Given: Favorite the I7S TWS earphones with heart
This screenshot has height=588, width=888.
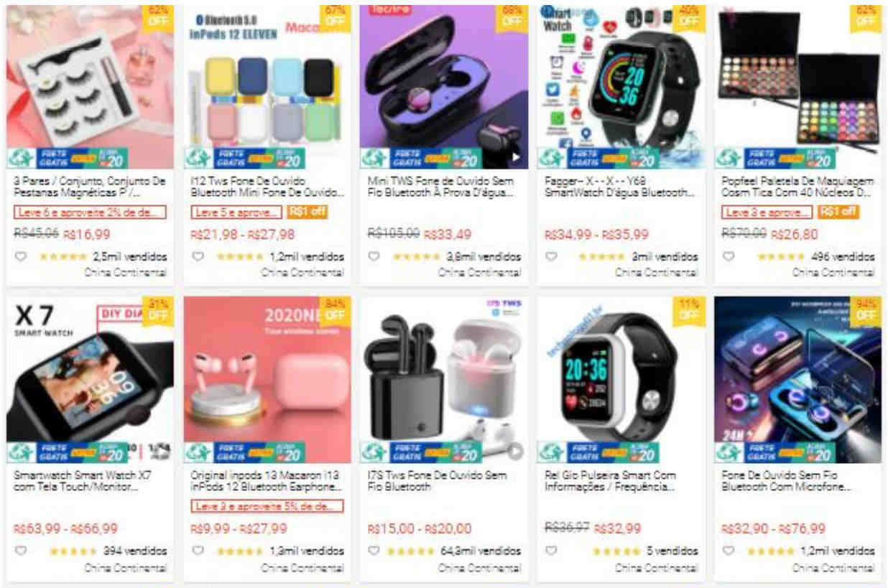Looking at the screenshot, I should (374, 551).
